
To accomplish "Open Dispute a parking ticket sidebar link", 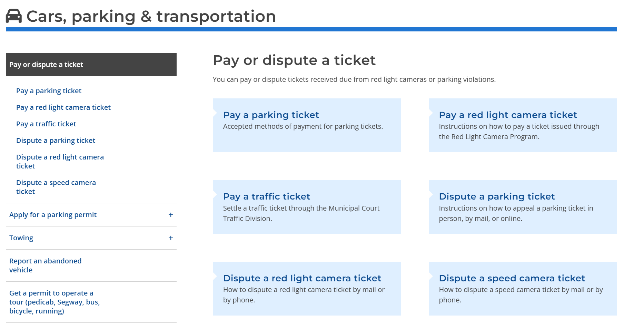I will coord(56,141).
